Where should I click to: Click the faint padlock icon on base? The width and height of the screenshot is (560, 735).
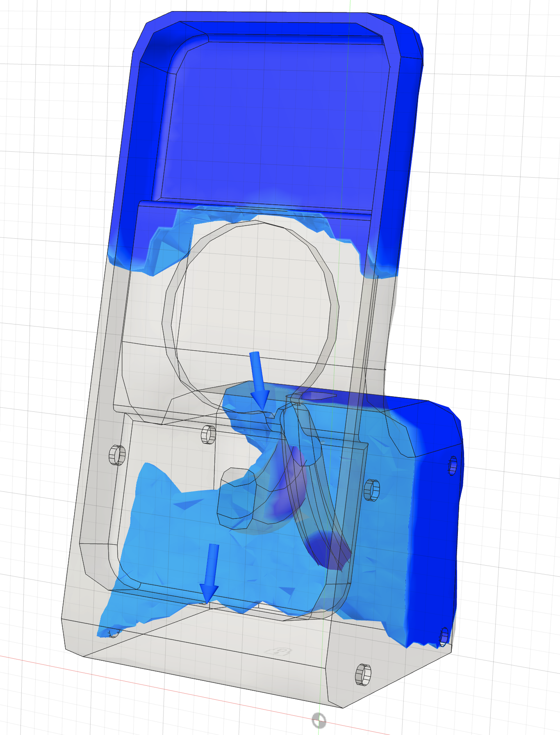tap(277, 652)
